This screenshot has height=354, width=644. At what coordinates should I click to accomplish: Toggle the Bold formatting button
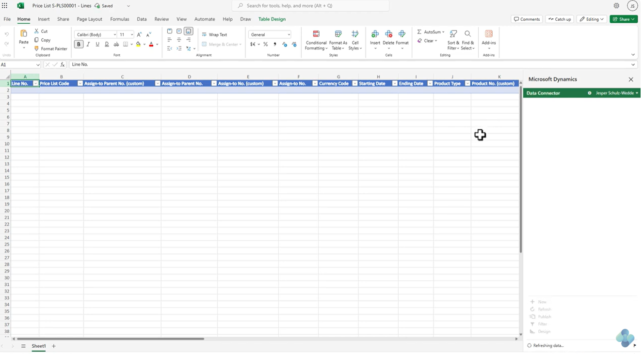click(x=79, y=44)
